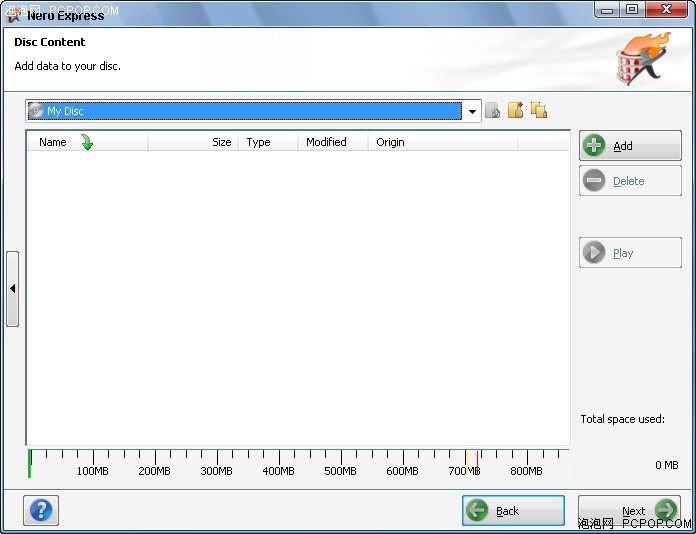This screenshot has width=696, height=534.
Task: Click the go up one folder icon
Action: (493, 111)
